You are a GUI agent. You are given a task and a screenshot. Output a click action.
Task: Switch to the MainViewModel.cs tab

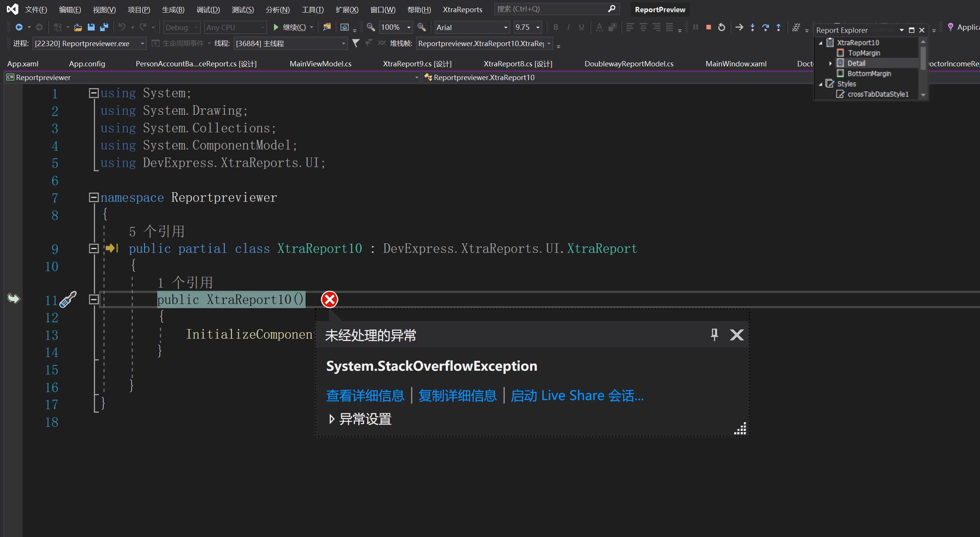click(x=321, y=64)
